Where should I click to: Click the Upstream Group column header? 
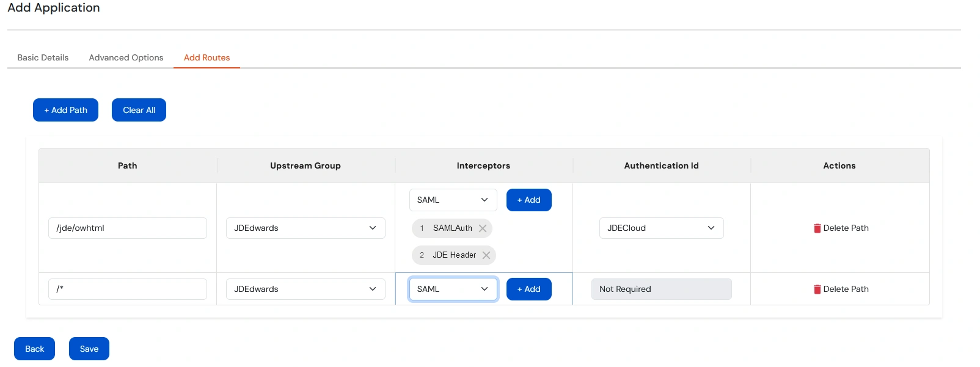[305, 166]
